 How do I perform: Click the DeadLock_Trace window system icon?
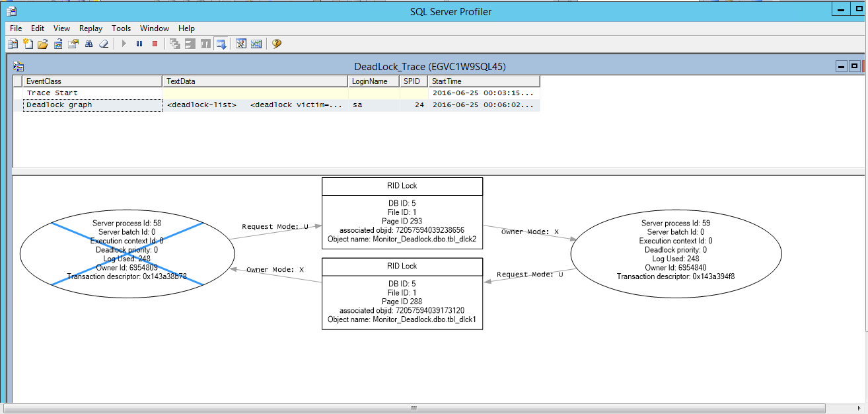coord(18,66)
